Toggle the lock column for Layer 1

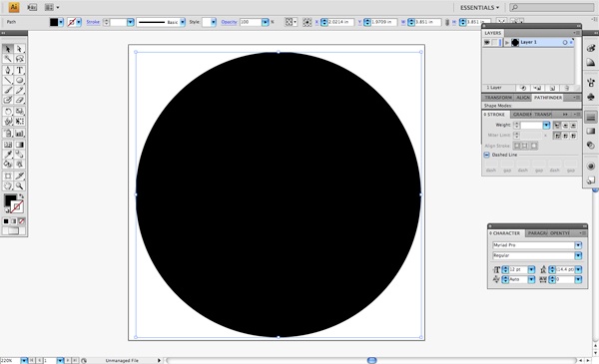point(495,42)
